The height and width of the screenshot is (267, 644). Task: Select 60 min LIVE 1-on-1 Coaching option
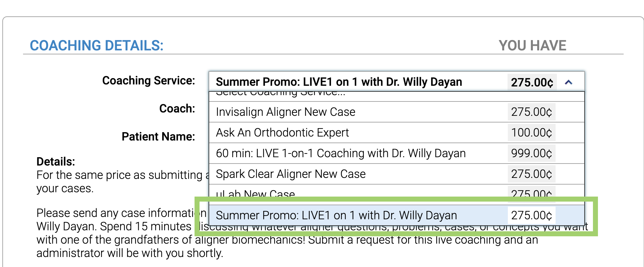[x=340, y=154]
